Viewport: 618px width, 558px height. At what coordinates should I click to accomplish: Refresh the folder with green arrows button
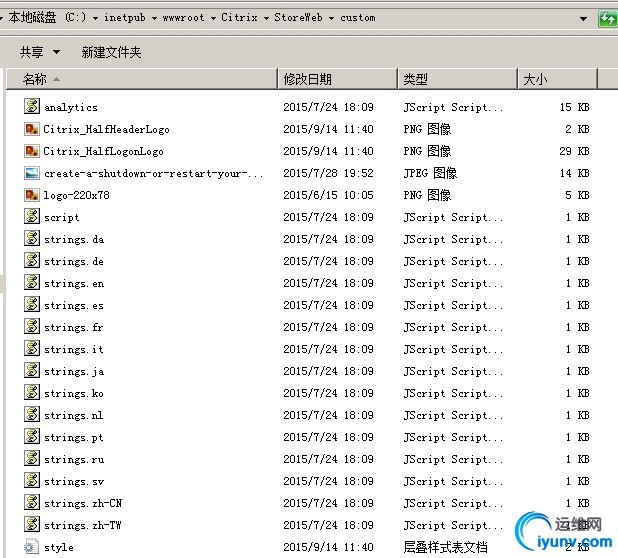click(608, 18)
